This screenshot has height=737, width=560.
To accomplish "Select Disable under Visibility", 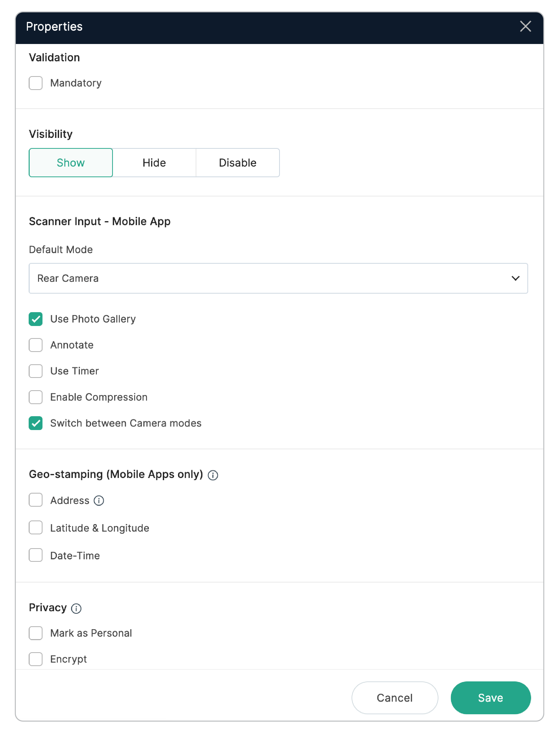I will 237,163.
